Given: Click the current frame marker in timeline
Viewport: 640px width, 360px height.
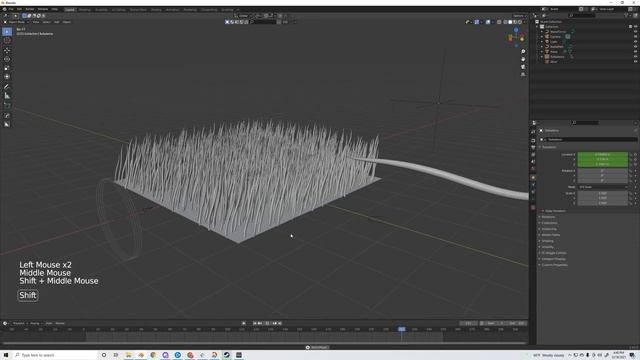Looking at the screenshot, I should tap(402, 329).
